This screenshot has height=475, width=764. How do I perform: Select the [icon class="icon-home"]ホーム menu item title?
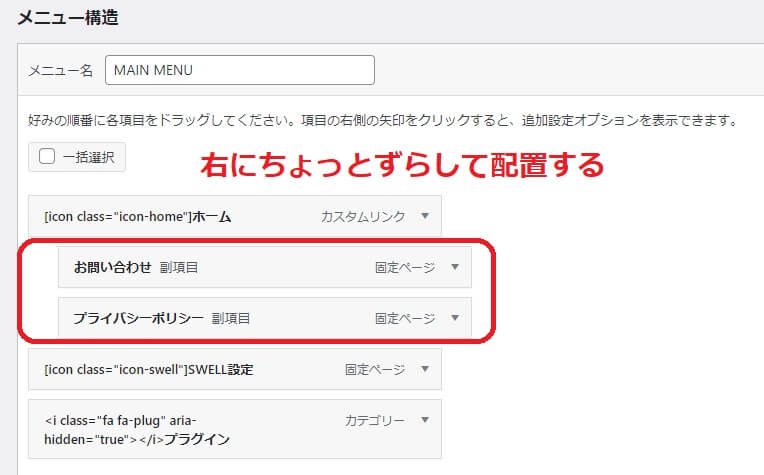137,216
